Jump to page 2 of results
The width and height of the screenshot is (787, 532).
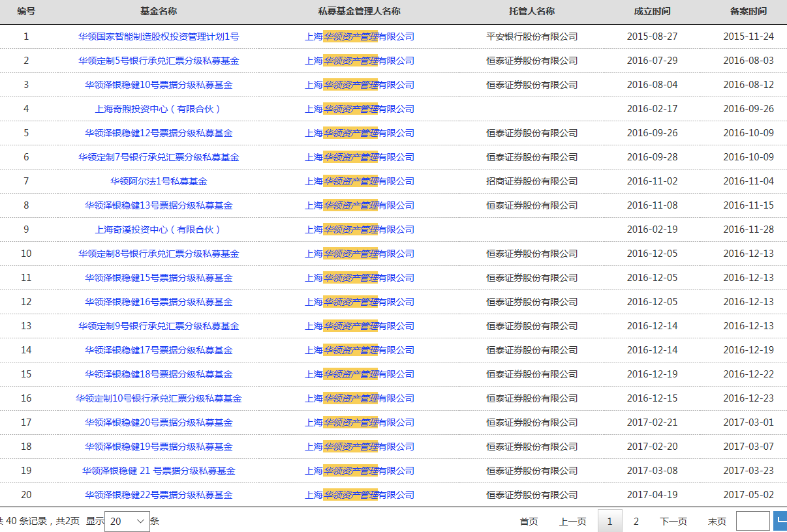[x=636, y=522]
